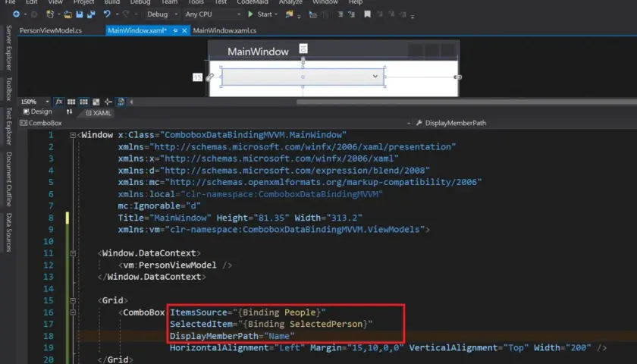The height and width of the screenshot is (364, 637).
Task: Open the Debug menu
Action: pos(140,2)
